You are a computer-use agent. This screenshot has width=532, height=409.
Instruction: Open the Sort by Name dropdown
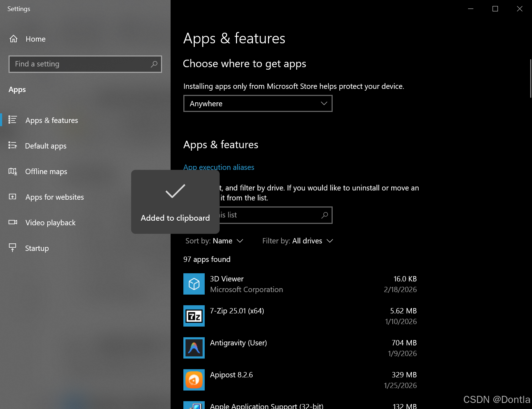(x=214, y=241)
